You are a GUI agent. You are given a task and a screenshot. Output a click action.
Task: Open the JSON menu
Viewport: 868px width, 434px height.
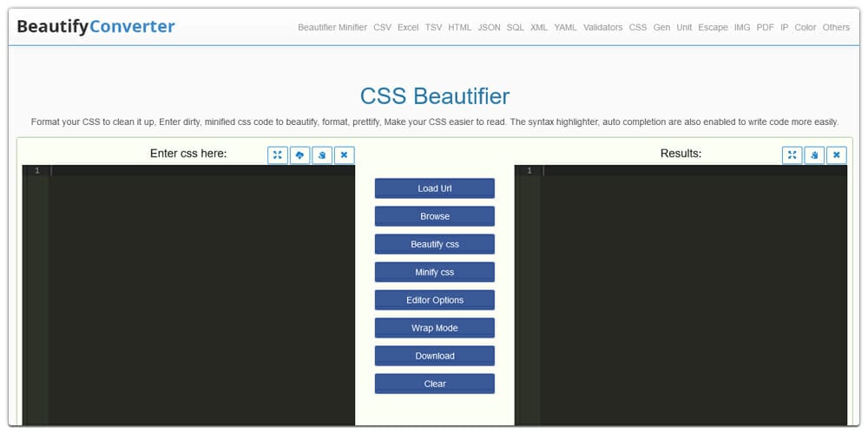pos(489,27)
